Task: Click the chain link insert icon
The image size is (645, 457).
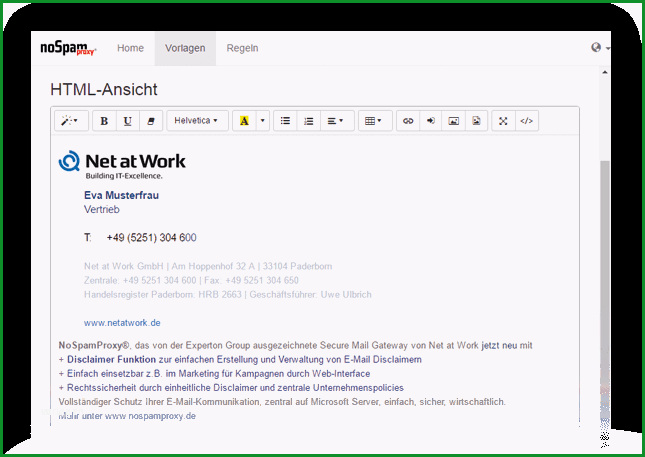Action: coord(408,121)
